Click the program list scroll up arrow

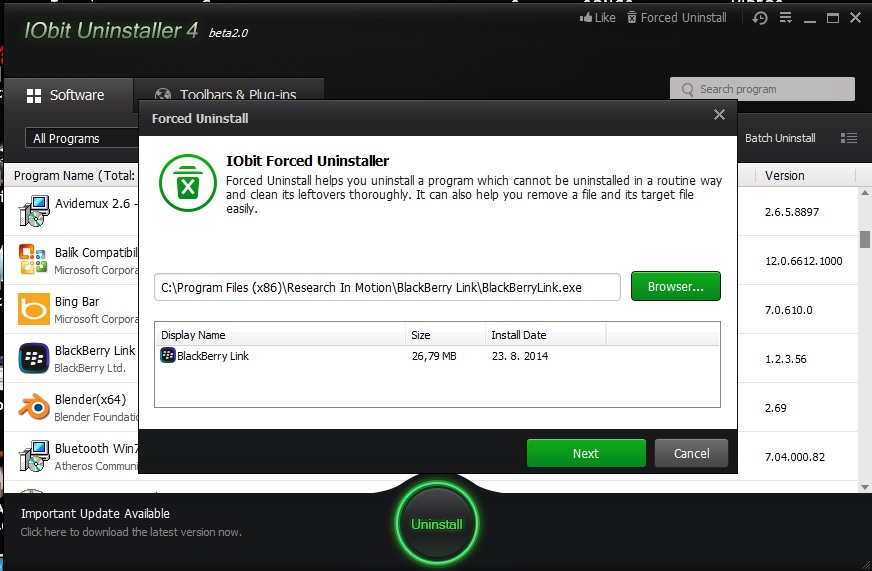click(x=864, y=193)
